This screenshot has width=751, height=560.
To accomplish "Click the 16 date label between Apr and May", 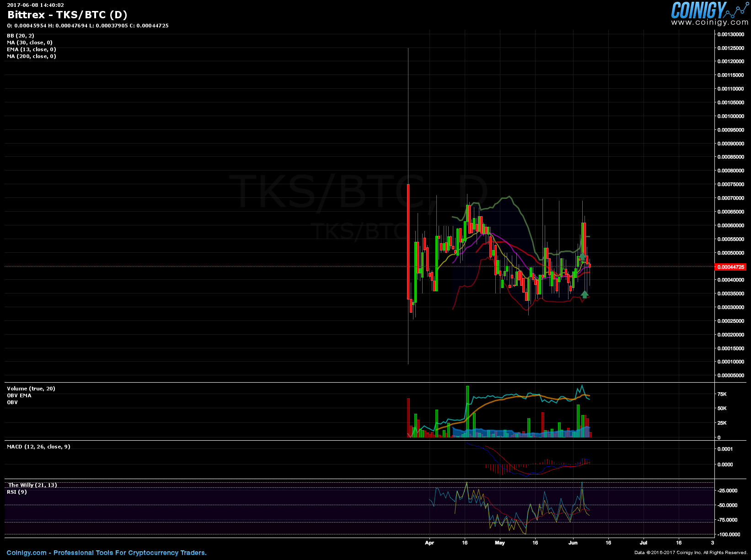I will pos(465,543).
